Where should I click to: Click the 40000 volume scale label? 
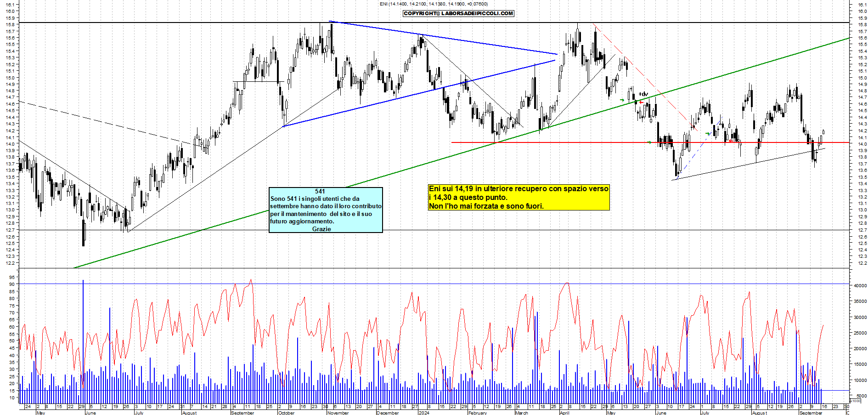tap(860, 285)
